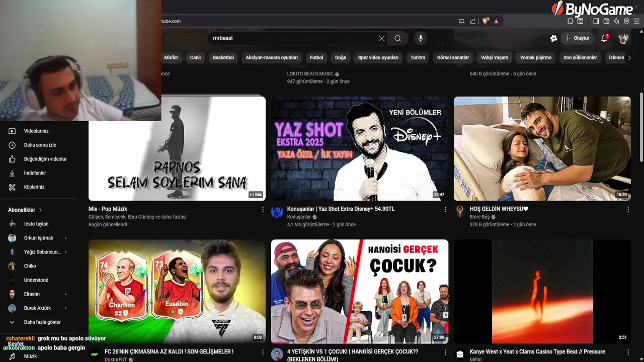Open the notifications bell
This screenshot has width=644, height=362.
pos(605,38)
